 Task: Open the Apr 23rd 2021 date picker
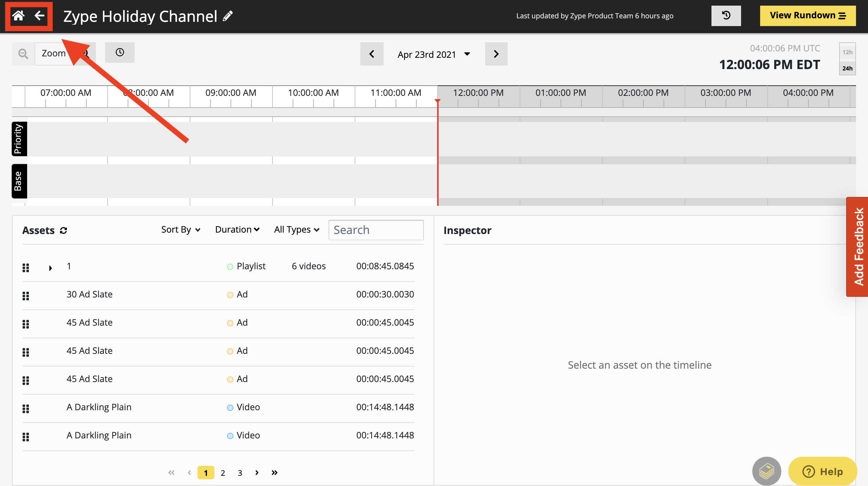[x=434, y=54]
